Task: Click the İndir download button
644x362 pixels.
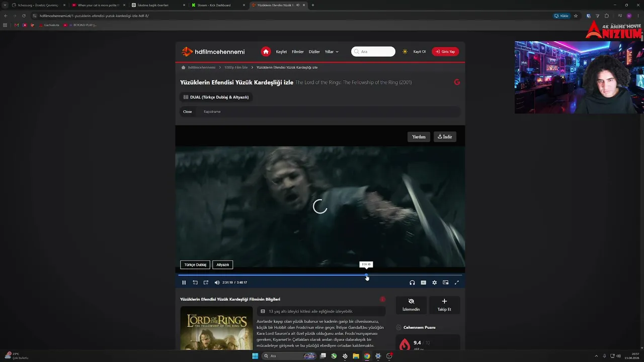Action: (445, 137)
